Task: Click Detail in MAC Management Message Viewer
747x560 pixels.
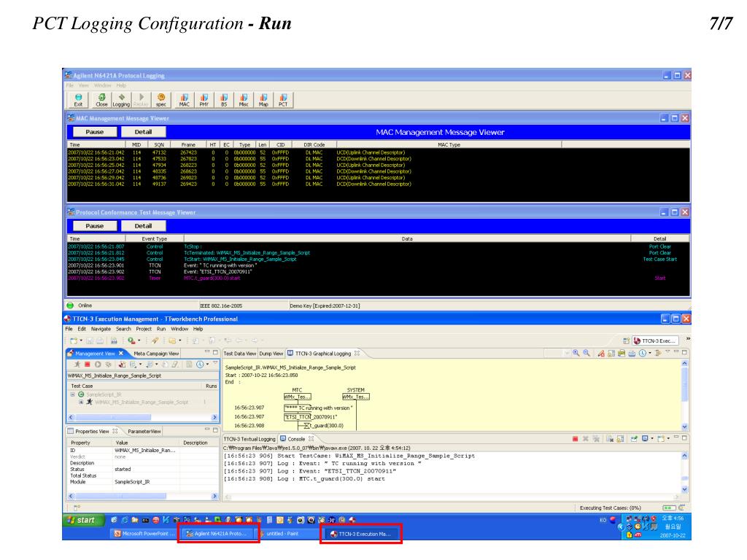Action: 144,132
